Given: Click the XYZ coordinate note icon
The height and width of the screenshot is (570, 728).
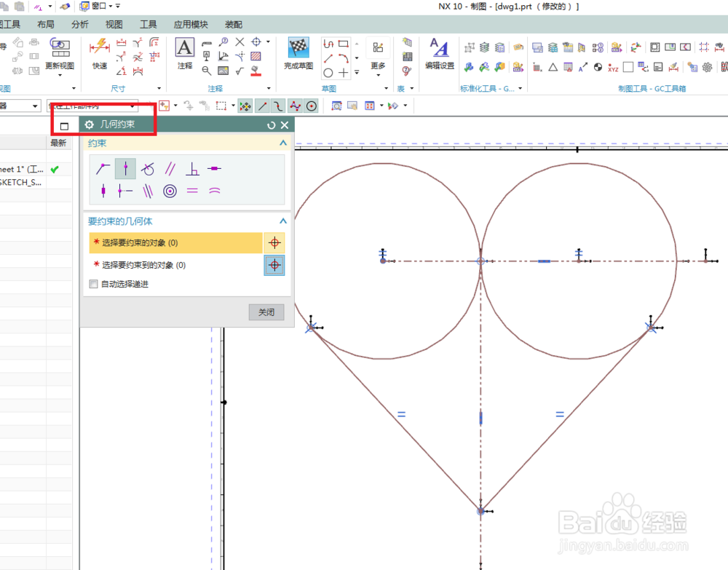Looking at the screenshot, I should click(x=613, y=68).
